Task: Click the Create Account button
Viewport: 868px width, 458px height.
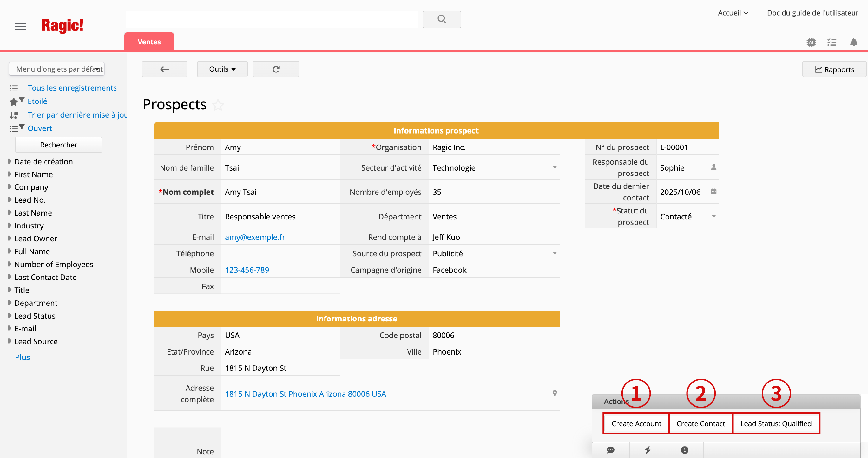Action: click(636, 423)
